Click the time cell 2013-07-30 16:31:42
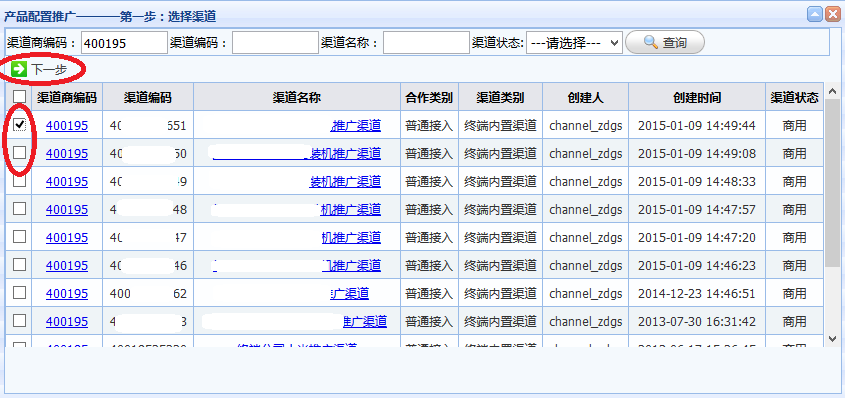Image resolution: width=845 pixels, height=398 pixels. pyautogui.click(x=697, y=321)
